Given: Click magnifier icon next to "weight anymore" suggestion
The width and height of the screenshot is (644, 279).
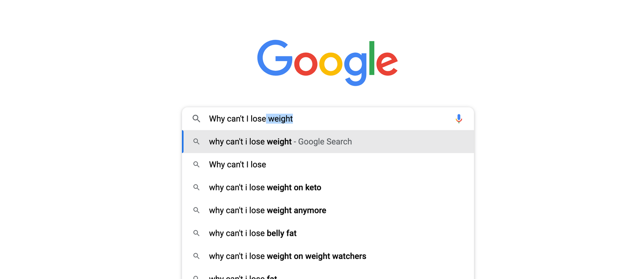Looking at the screenshot, I should tap(196, 211).
